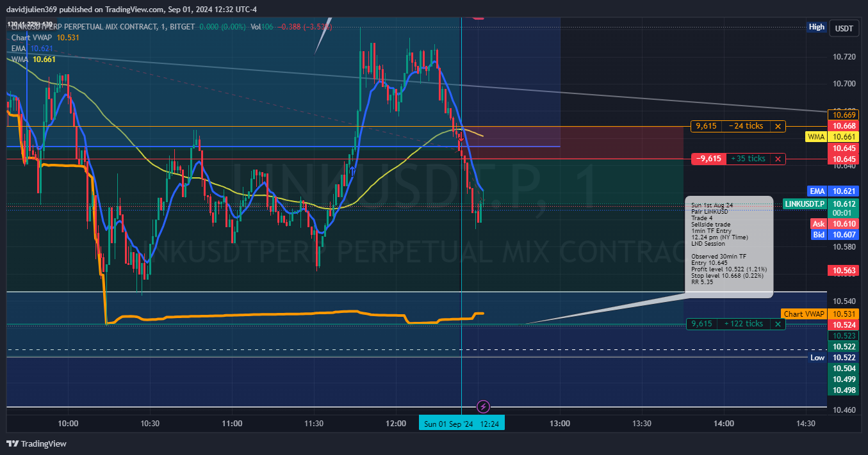Screen dimensions: 868x455
Task: Select the EMA indicator legend at top-left
Action: [32, 49]
